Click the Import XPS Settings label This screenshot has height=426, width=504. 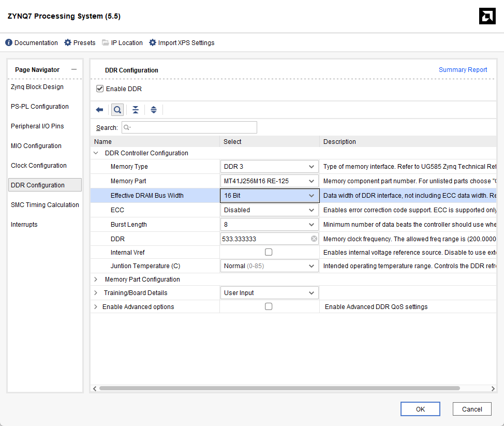(x=186, y=43)
